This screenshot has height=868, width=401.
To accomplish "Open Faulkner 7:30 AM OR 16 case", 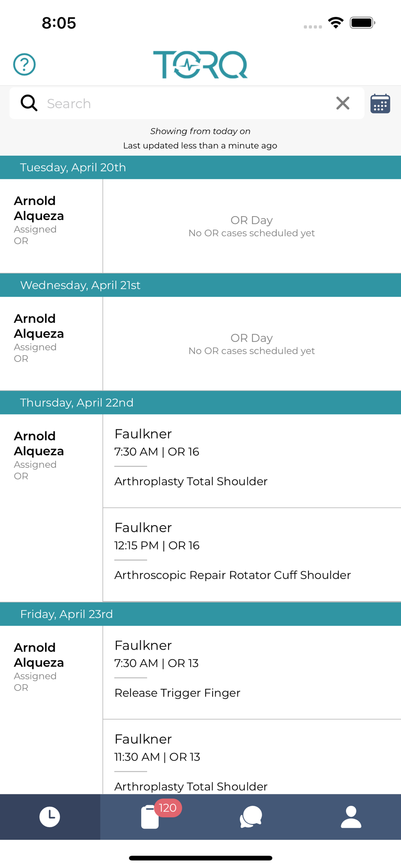I will tap(252, 461).
